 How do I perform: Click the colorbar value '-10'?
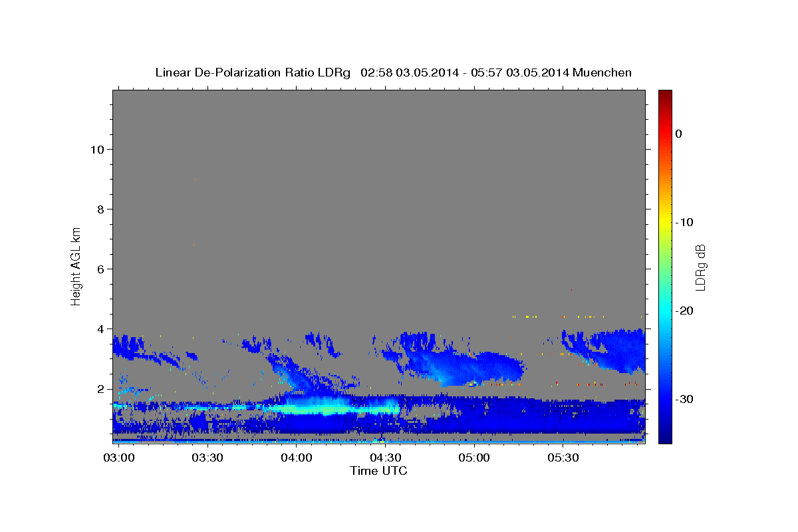tap(685, 222)
